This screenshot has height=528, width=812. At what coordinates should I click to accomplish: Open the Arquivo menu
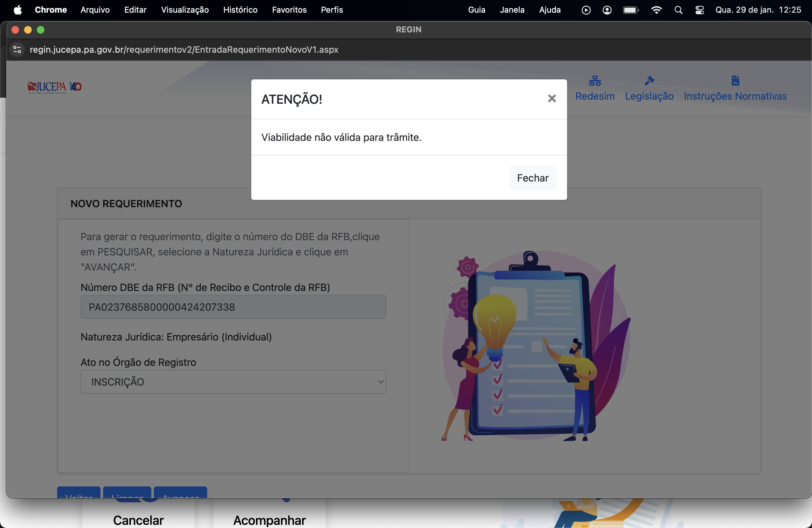95,10
